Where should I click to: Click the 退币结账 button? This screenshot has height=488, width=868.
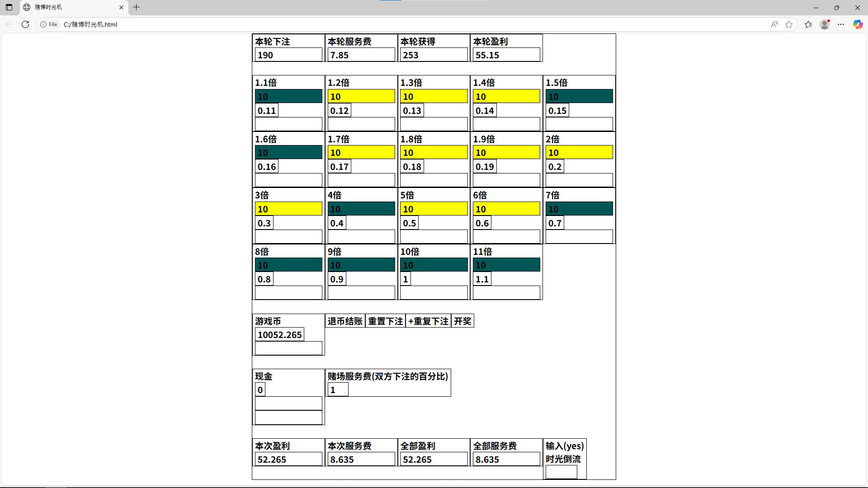(345, 321)
